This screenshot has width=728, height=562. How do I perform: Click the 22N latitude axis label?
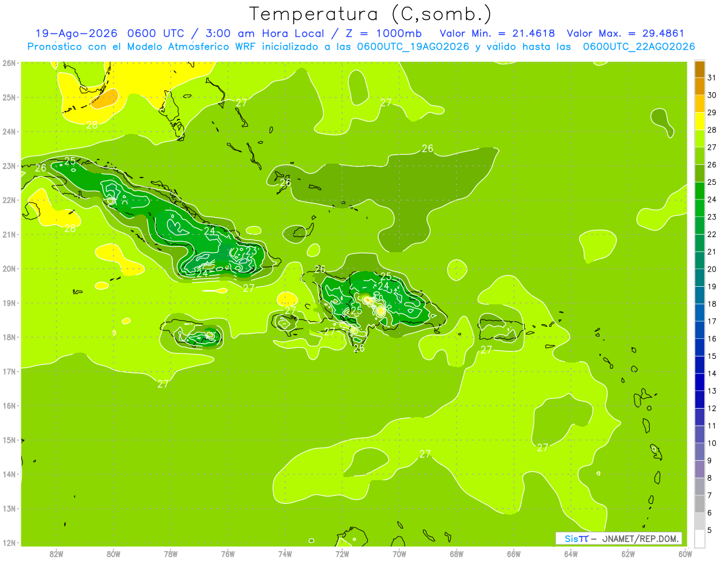tap(9, 200)
